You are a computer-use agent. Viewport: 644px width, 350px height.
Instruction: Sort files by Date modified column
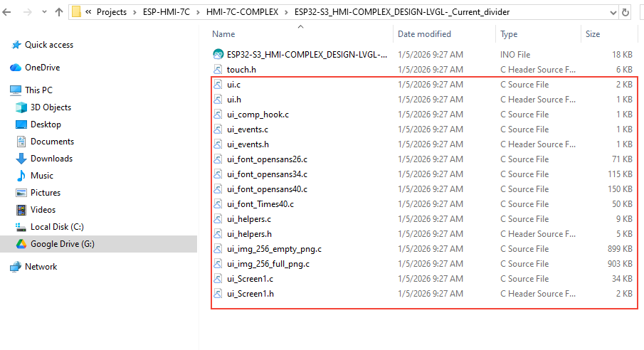pos(424,34)
